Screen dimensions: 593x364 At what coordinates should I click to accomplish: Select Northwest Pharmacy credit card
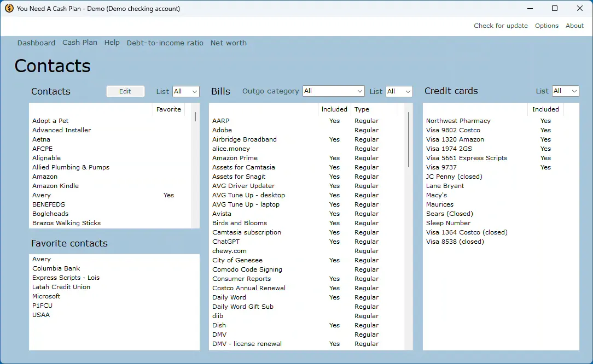458,121
